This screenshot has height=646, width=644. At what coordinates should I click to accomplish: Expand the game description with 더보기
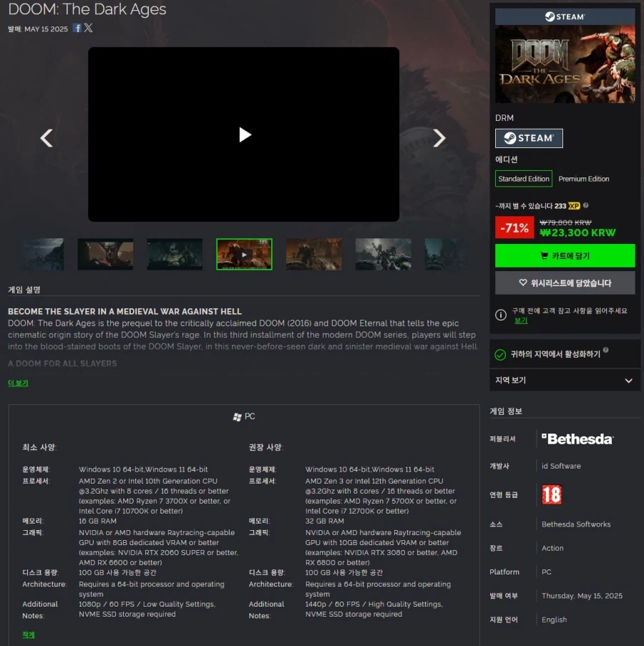(17, 383)
